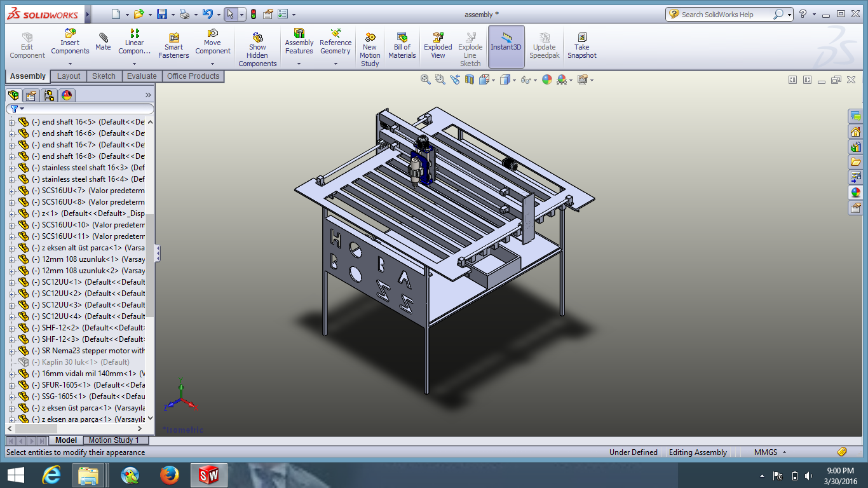This screenshot has height=488, width=868.
Task: Open the Motion Study 1 tab
Action: point(114,440)
